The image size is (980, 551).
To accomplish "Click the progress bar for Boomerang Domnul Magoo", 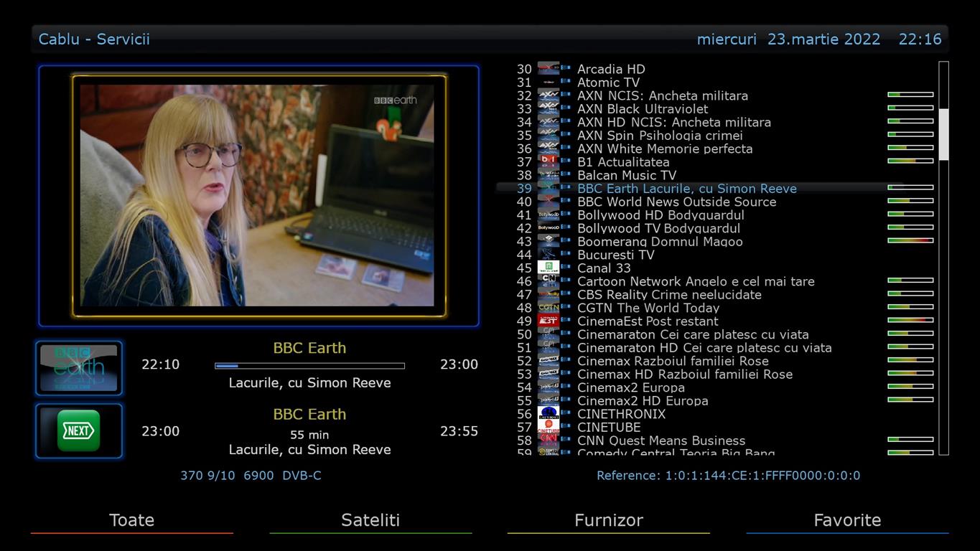I will coord(910,240).
